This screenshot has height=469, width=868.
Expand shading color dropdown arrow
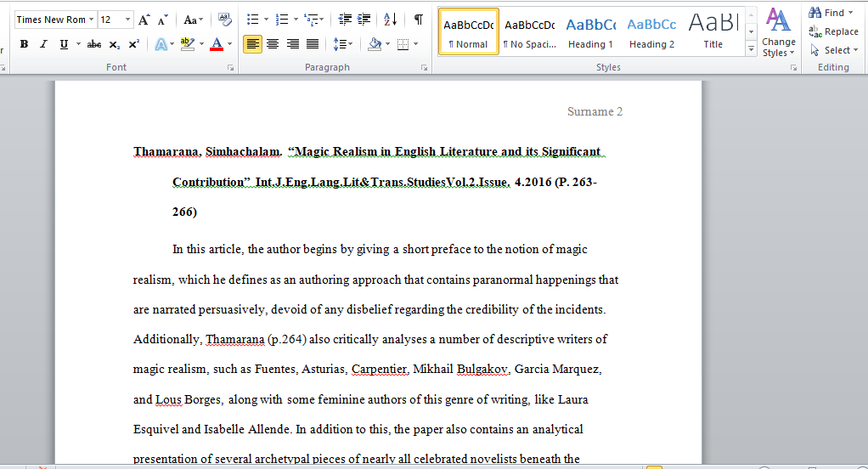tap(387, 44)
